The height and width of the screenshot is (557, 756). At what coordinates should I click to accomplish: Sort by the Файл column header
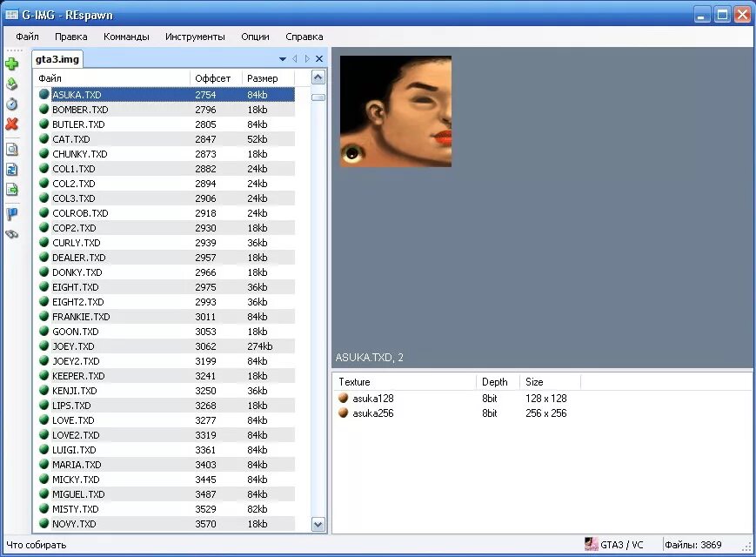tap(112, 78)
